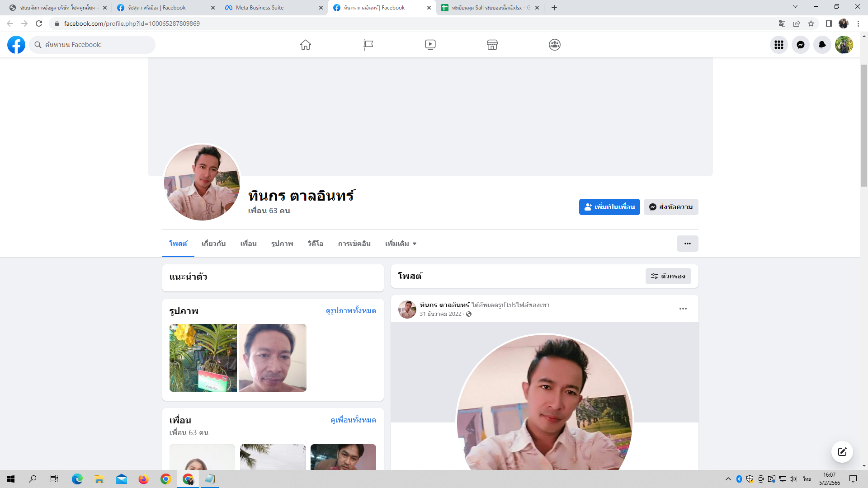Switch to the เกี่ยวกับ tab

coord(213,244)
